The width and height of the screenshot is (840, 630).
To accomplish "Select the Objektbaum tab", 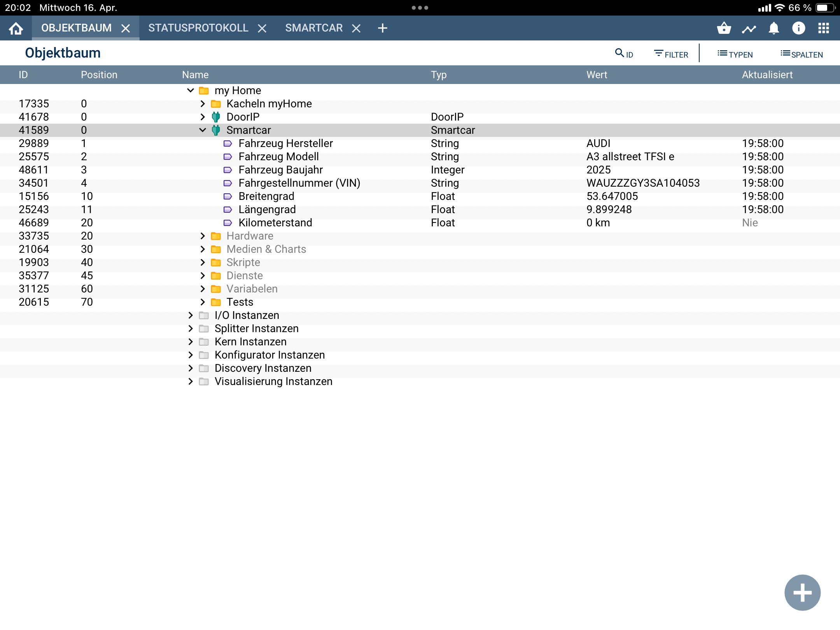I will (x=76, y=28).
